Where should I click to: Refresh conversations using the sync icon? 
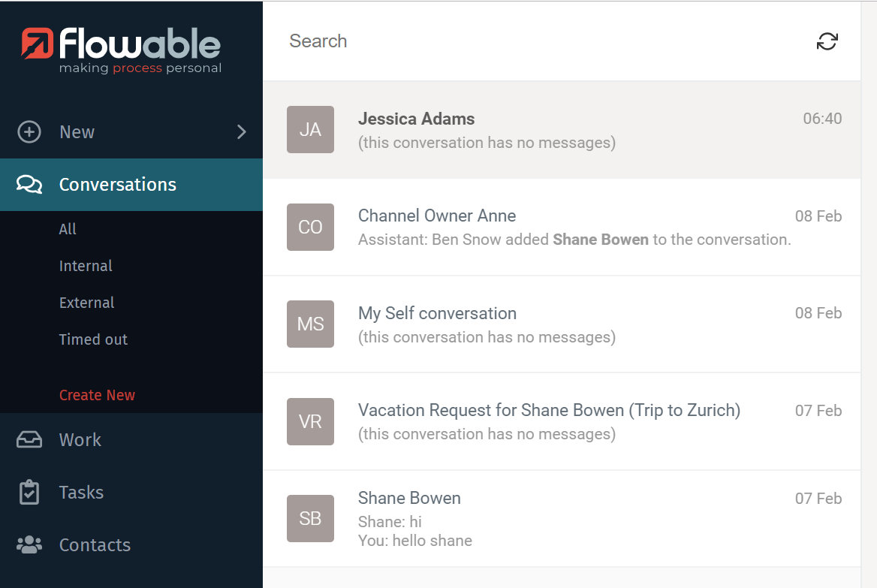coord(827,42)
